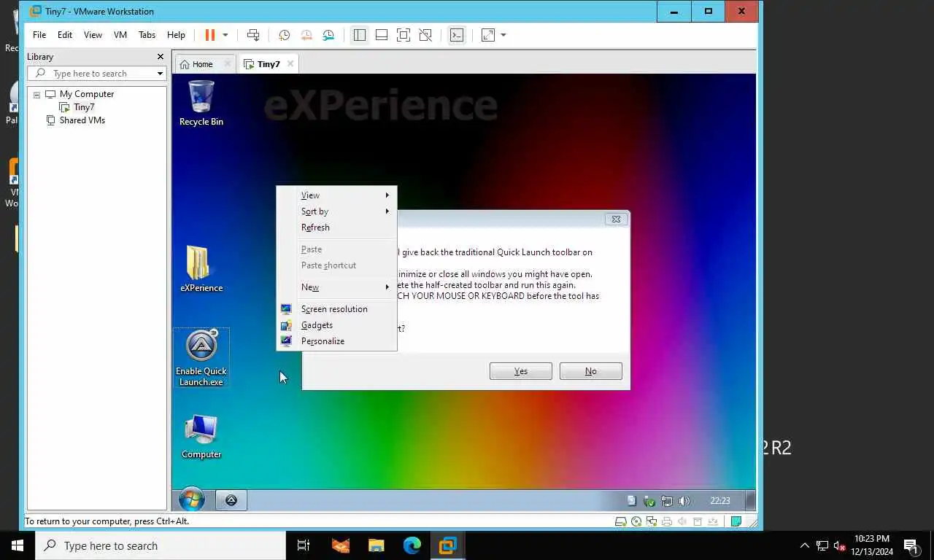
Task: Open the VM menu
Action: point(120,35)
